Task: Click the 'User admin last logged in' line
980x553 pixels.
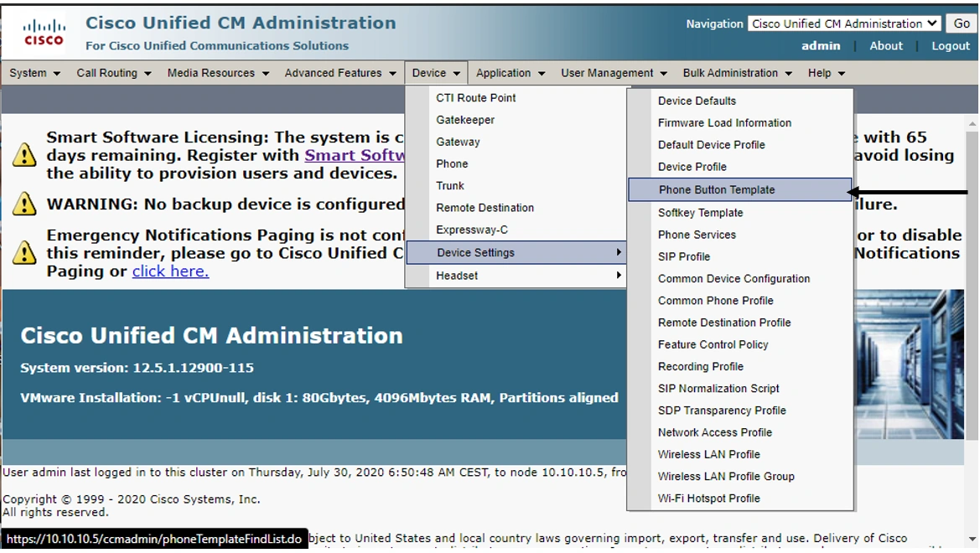Action: (314, 473)
